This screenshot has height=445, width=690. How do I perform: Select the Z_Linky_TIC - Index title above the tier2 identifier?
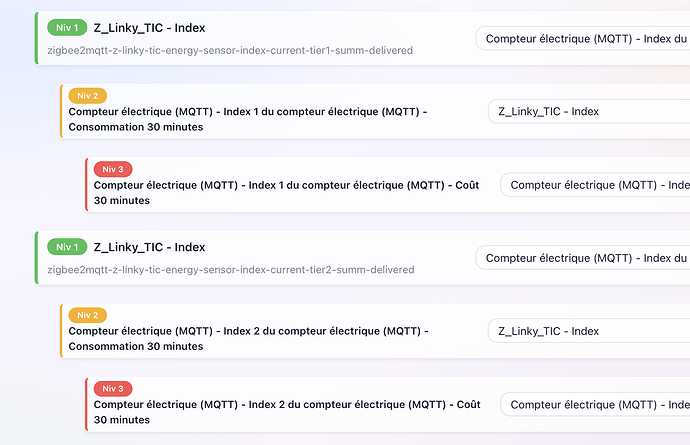coord(149,247)
